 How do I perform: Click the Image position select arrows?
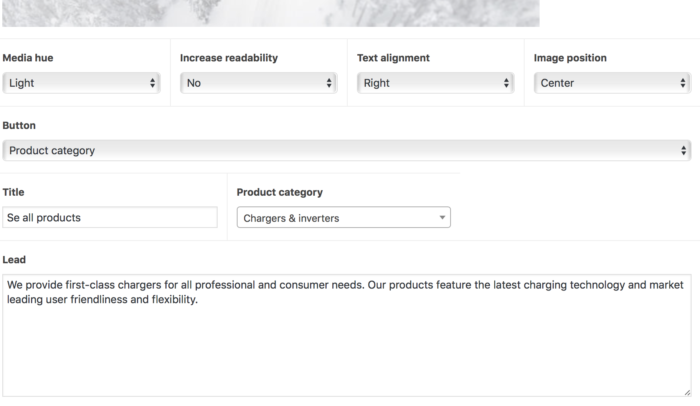tap(683, 83)
